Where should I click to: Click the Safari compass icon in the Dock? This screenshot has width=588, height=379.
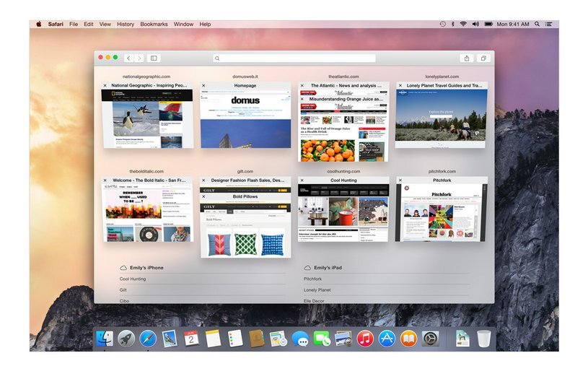tap(148, 339)
